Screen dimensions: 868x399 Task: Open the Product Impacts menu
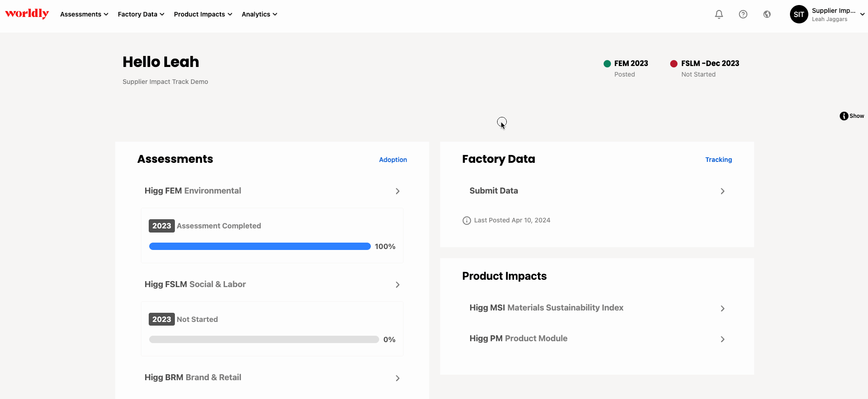tap(203, 14)
